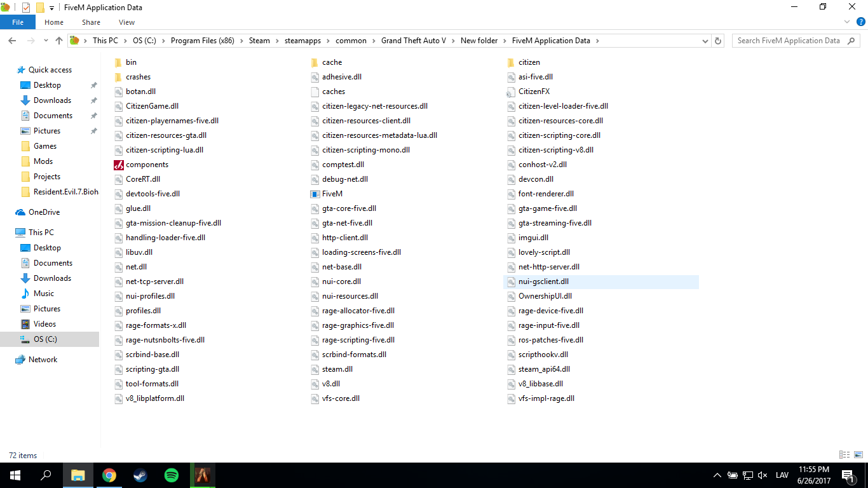Open Mods folder in Quick access
The image size is (868, 488).
[x=43, y=161]
